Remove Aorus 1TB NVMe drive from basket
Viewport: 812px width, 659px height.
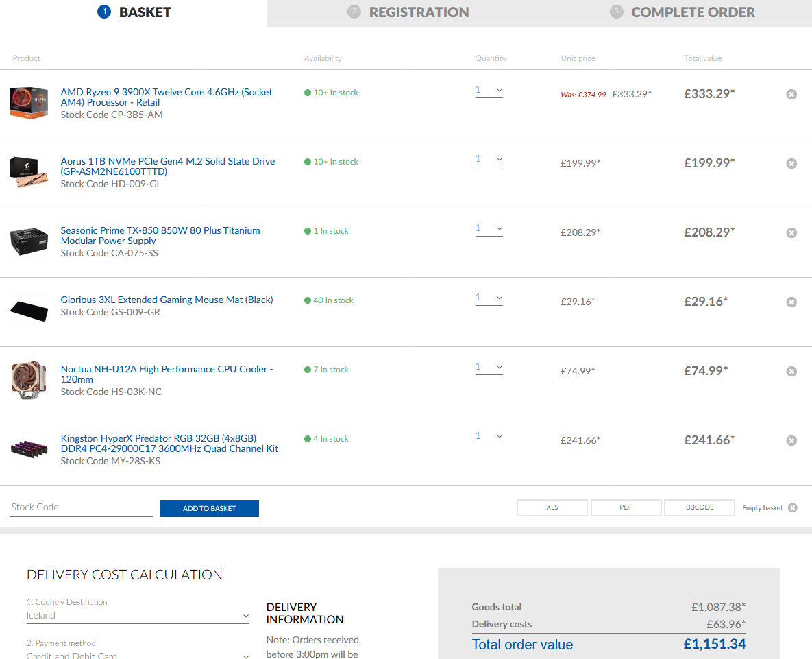tap(791, 164)
